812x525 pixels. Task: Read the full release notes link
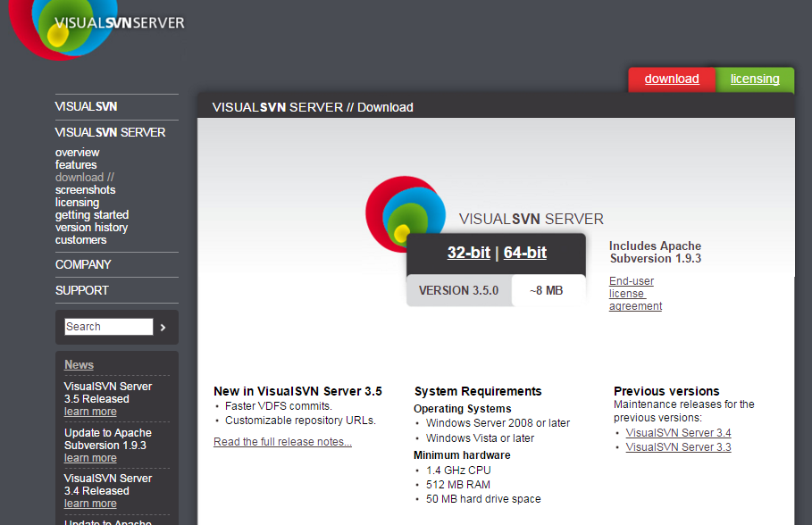283,442
